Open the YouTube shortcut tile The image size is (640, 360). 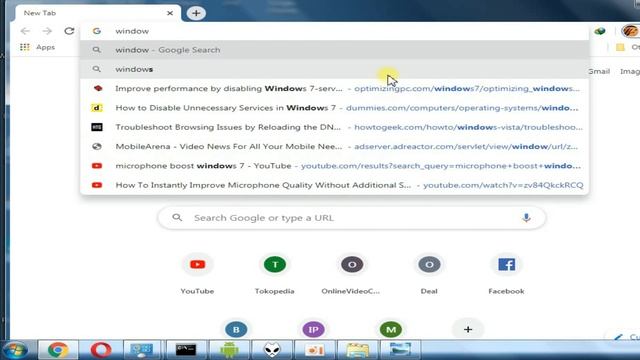pos(198,273)
